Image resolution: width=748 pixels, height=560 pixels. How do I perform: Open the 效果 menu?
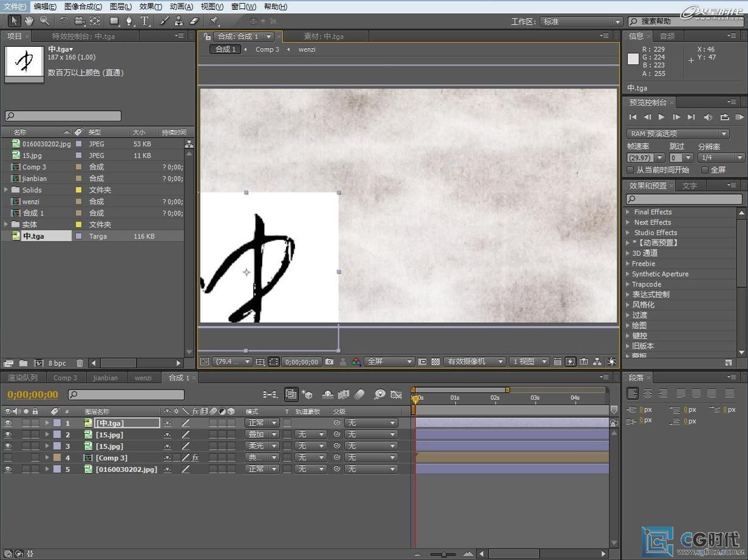(150, 7)
